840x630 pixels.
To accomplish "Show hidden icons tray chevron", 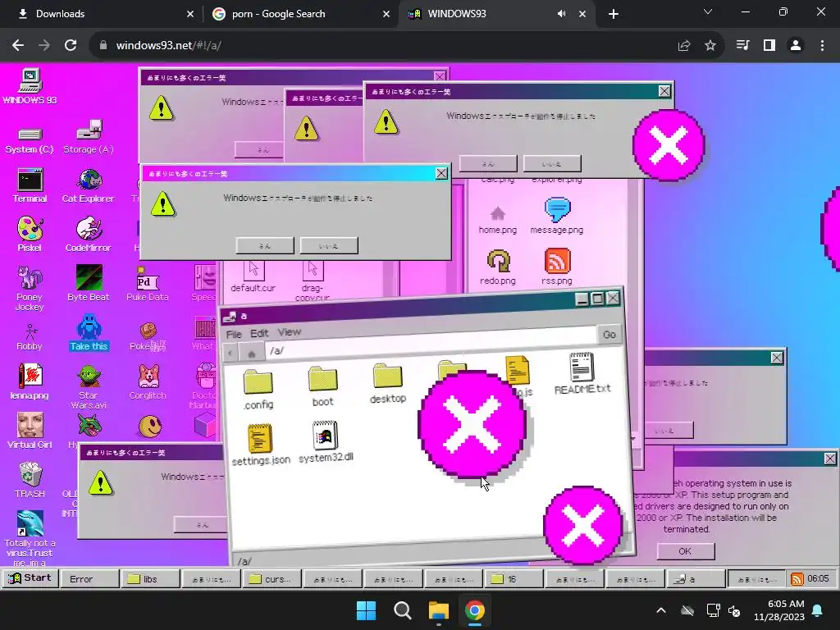I will [x=661, y=610].
